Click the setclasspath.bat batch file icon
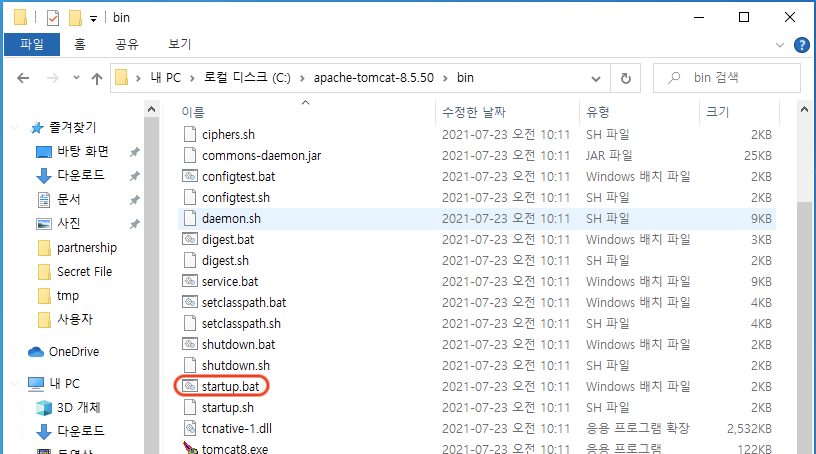This screenshot has height=454, width=816. click(190, 302)
